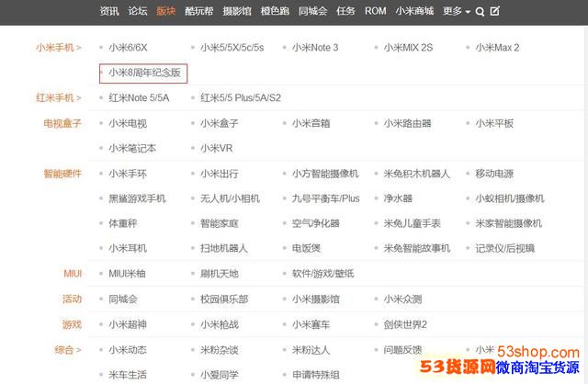Open the 九号平衡车/Plus board
This screenshot has width=588, height=384.
pyautogui.click(x=326, y=198)
